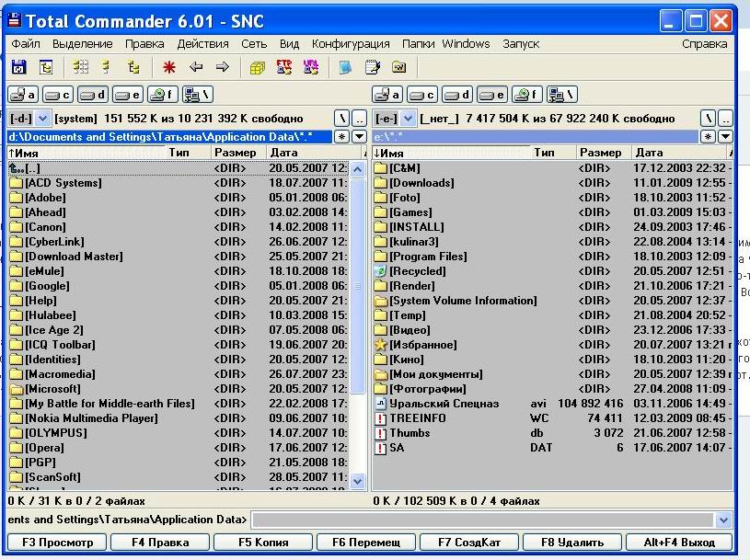Viewport: 750px width, 560px height.
Task: Click the star icon of Избранное folder
Action: (380, 345)
